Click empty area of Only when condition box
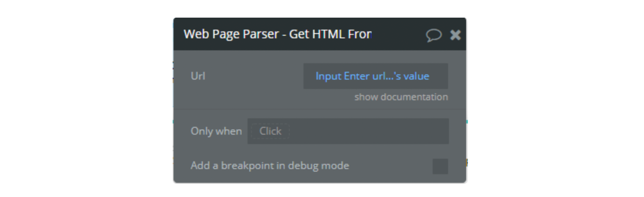 [369, 131]
